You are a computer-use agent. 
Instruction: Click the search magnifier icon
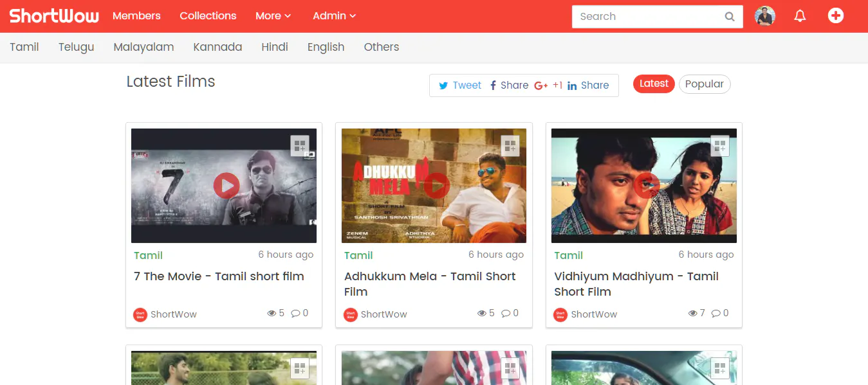coord(730,17)
